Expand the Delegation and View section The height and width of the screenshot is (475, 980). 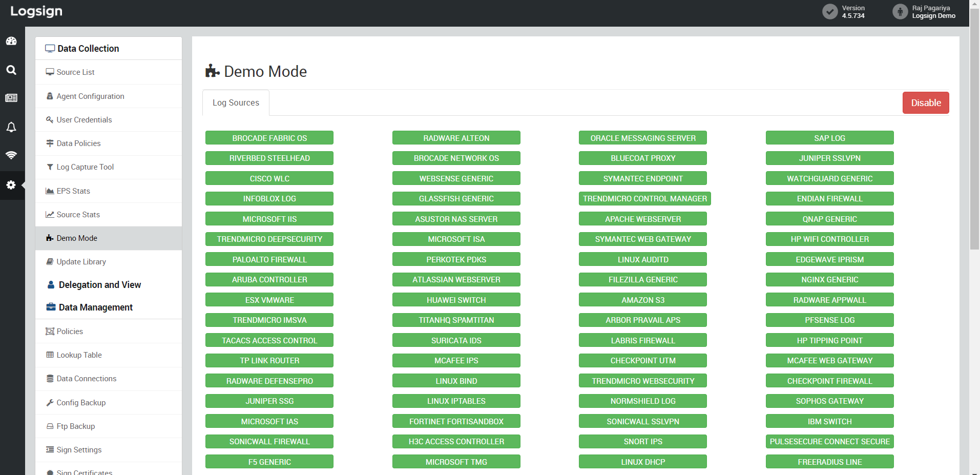pyautogui.click(x=109, y=285)
